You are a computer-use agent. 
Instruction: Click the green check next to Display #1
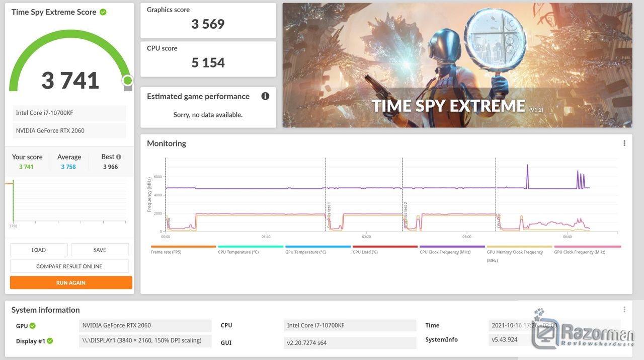click(50, 341)
